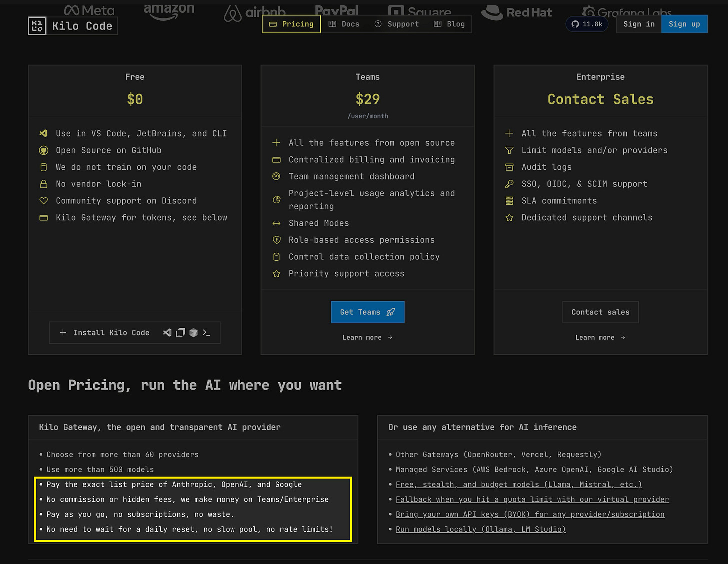The width and height of the screenshot is (728, 564).
Task: Click the Get Teams button
Action: [x=367, y=312]
